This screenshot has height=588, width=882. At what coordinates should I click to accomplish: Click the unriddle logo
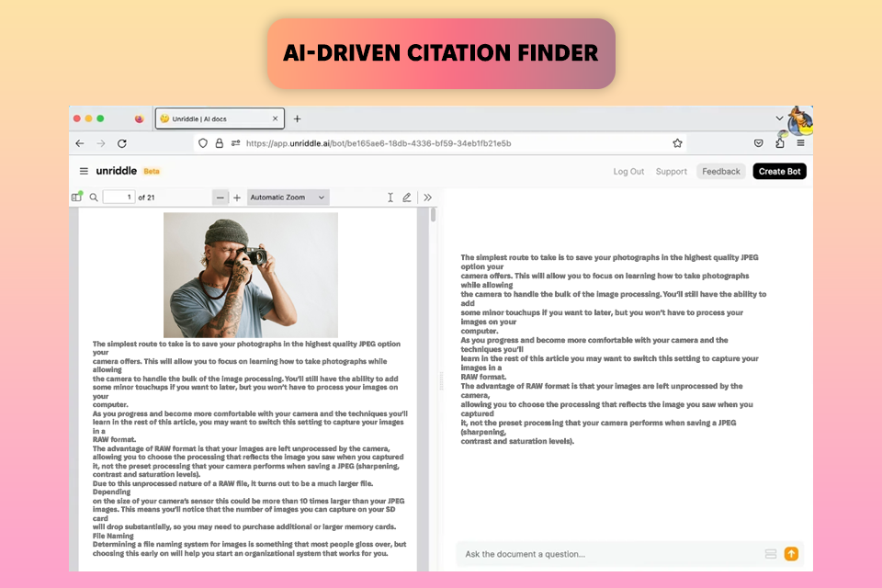click(x=117, y=171)
